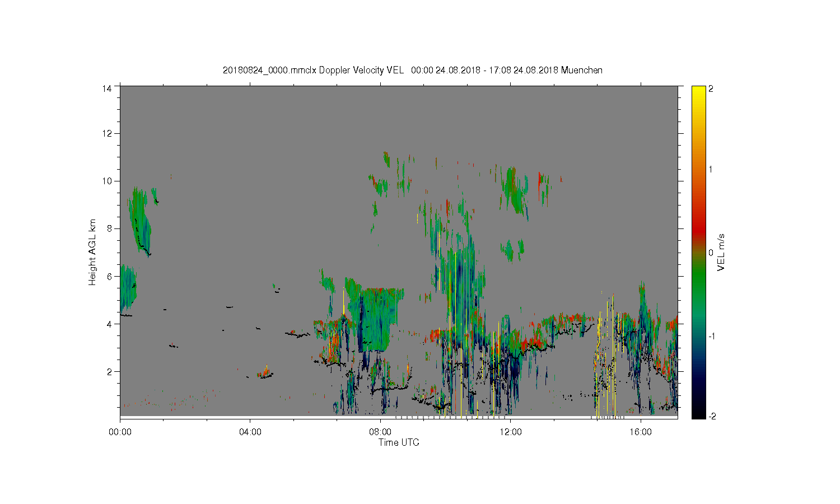Click the colorbar value -1 label
This screenshot has width=840, height=504.
pos(712,336)
